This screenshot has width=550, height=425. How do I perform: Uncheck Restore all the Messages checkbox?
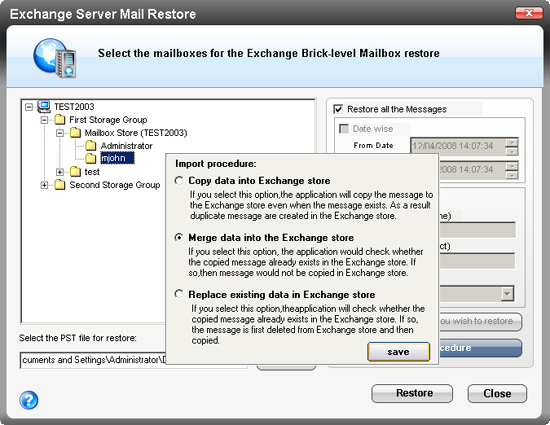coord(338,109)
